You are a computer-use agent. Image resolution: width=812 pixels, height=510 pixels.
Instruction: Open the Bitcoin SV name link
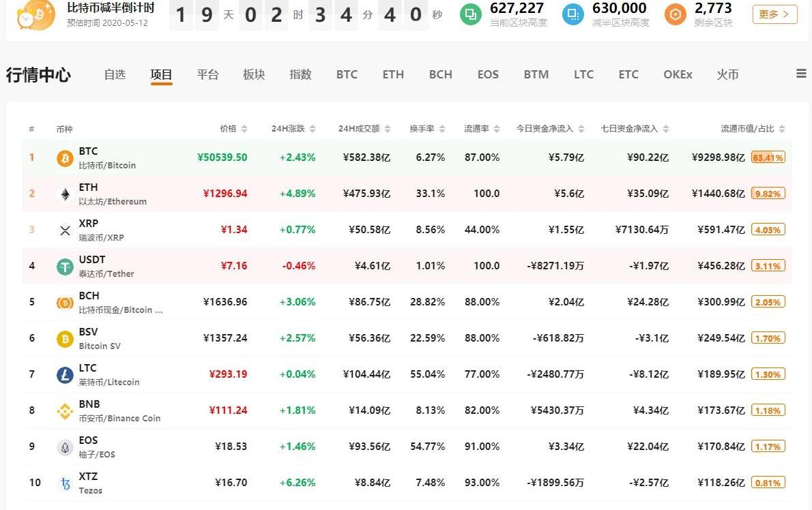tap(100, 346)
